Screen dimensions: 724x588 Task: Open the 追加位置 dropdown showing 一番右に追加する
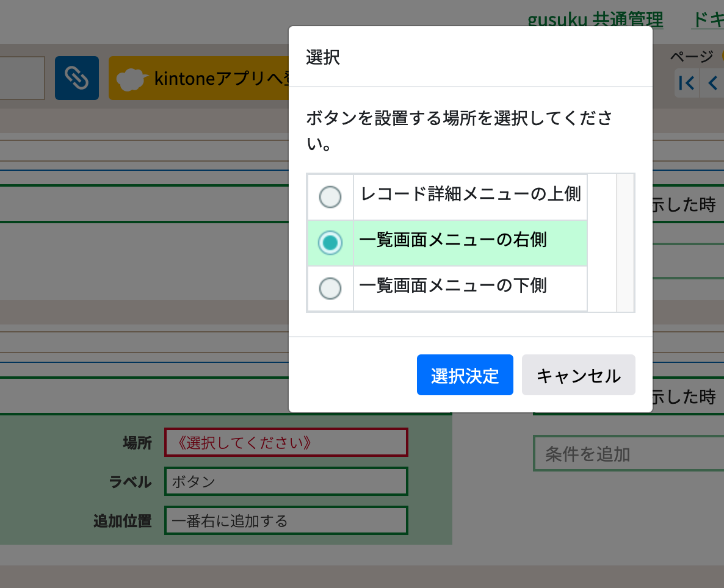[286, 520]
